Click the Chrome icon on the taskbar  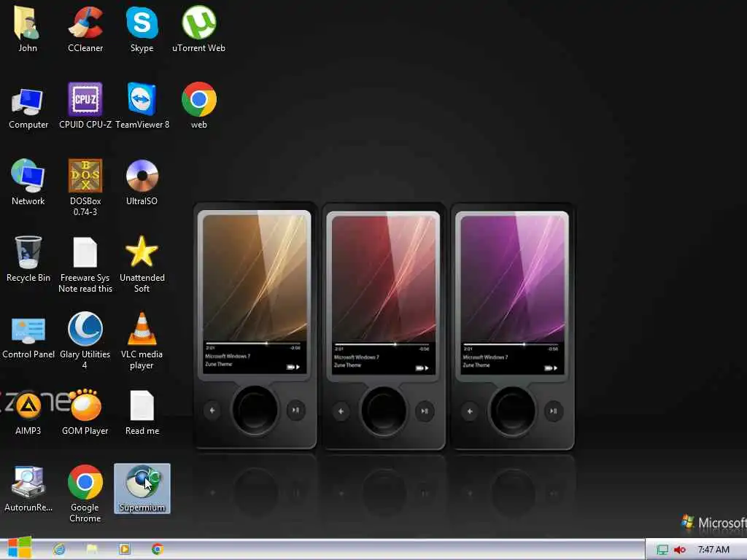[158, 549]
